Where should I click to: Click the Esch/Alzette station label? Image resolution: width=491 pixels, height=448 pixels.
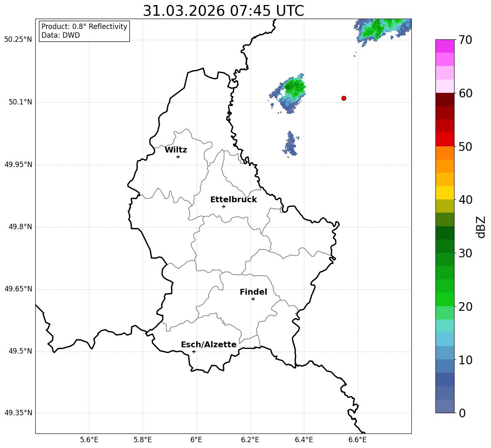pos(209,344)
